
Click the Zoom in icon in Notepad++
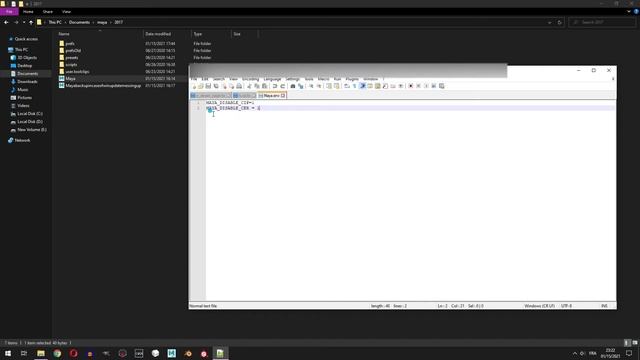311,86
